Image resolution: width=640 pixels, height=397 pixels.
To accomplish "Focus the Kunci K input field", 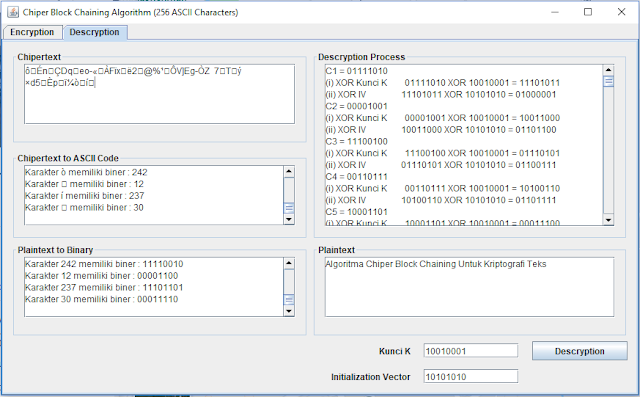I will click(x=471, y=351).
